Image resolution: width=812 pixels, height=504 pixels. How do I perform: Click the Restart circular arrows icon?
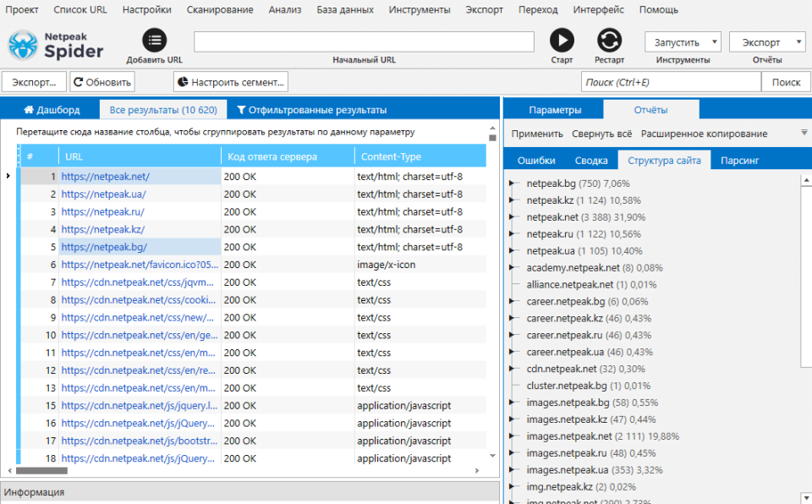[x=609, y=40]
